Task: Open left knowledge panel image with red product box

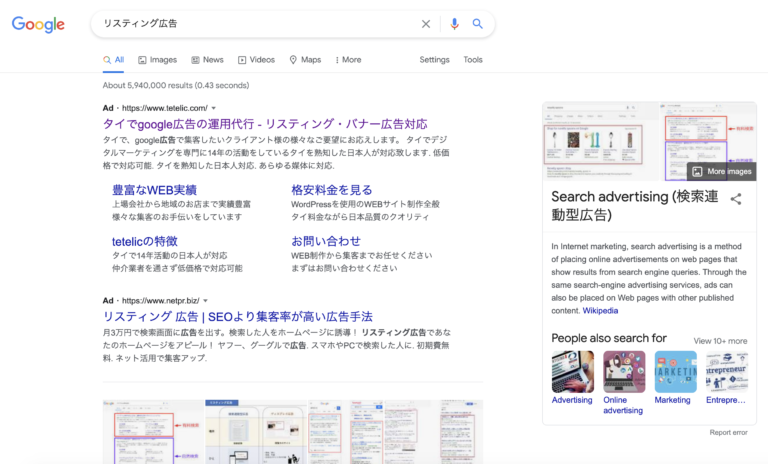Action: (600, 141)
